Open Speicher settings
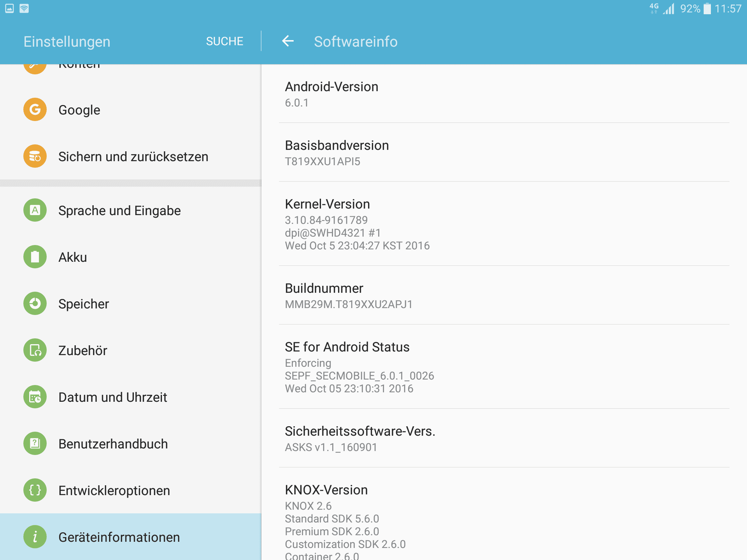Image resolution: width=747 pixels, height=560 pixels. click(x=130, y=304)
